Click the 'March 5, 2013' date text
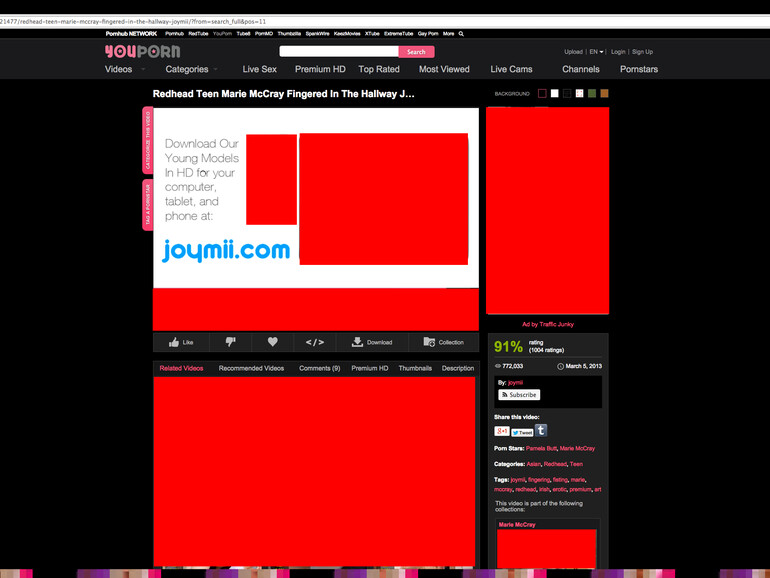 point(583,366)
